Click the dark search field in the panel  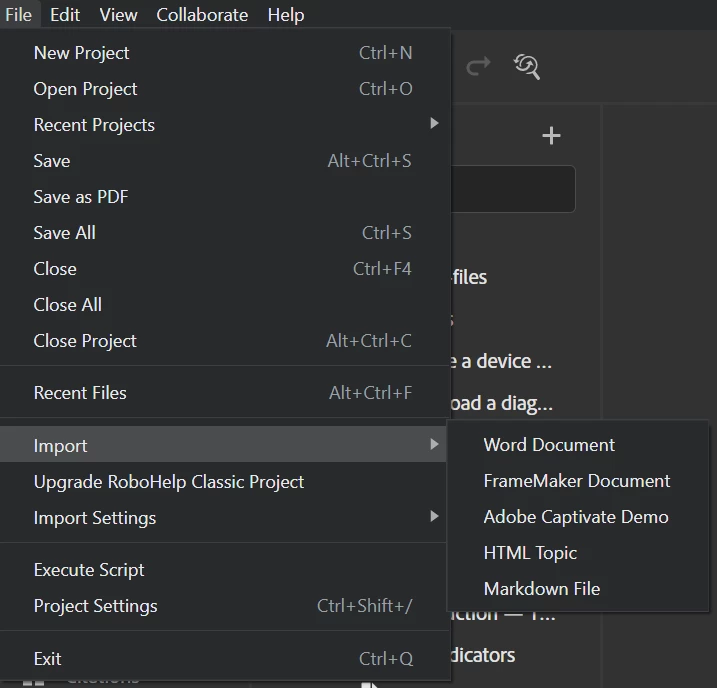[x=513, y=189]
